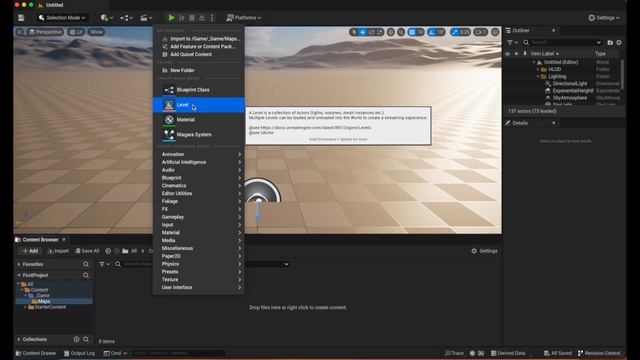
Task: Sort Outliner by Item Label
Action: tap(544, 53)
